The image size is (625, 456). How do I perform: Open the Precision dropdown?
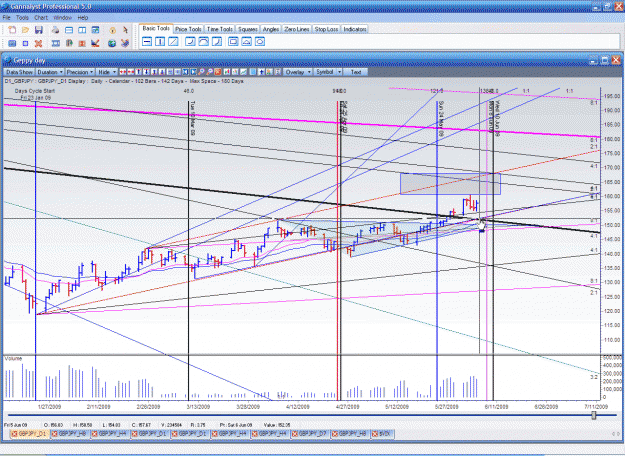pyautogui.click(x=80, y=72)
